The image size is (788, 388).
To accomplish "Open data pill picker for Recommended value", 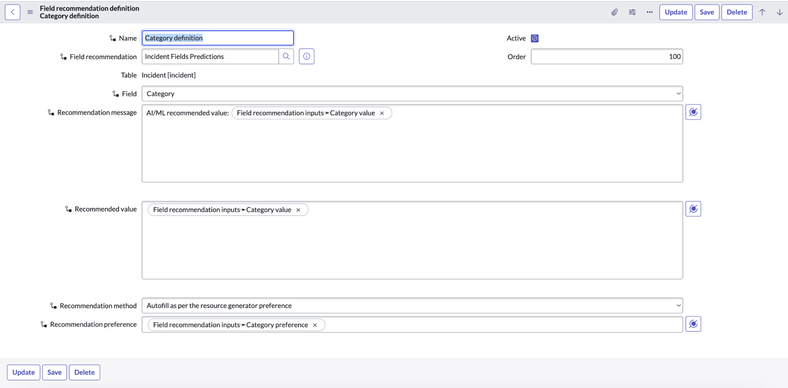I will click(693, 209).
